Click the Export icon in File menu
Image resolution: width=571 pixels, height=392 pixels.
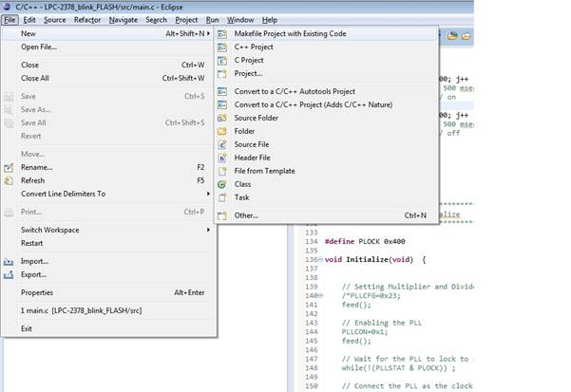click(10, 274)
